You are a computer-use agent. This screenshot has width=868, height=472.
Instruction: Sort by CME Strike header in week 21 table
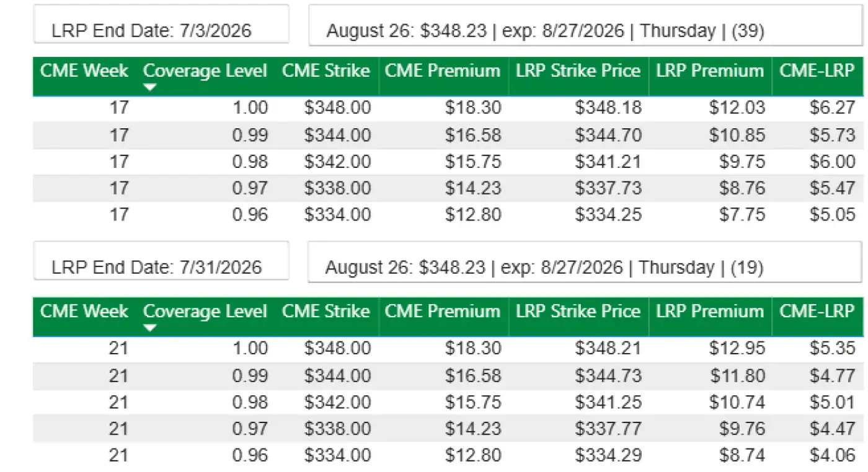(x=326, y=311)
